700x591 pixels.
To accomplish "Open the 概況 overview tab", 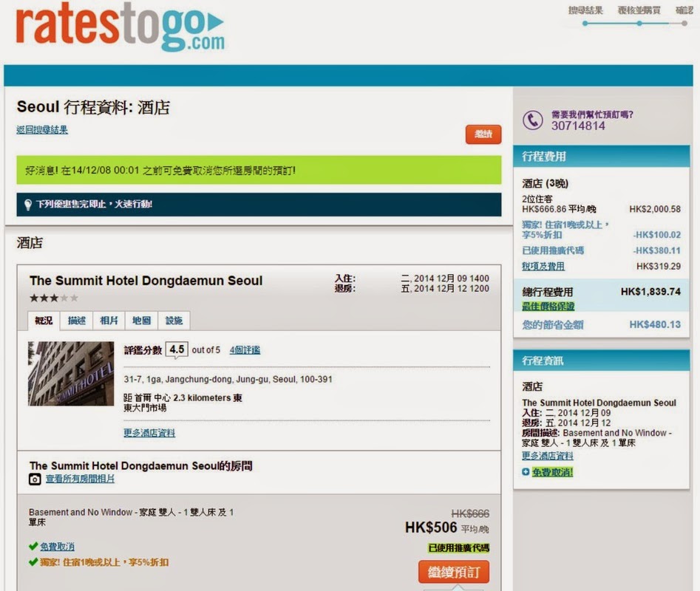I will point(44,320).
